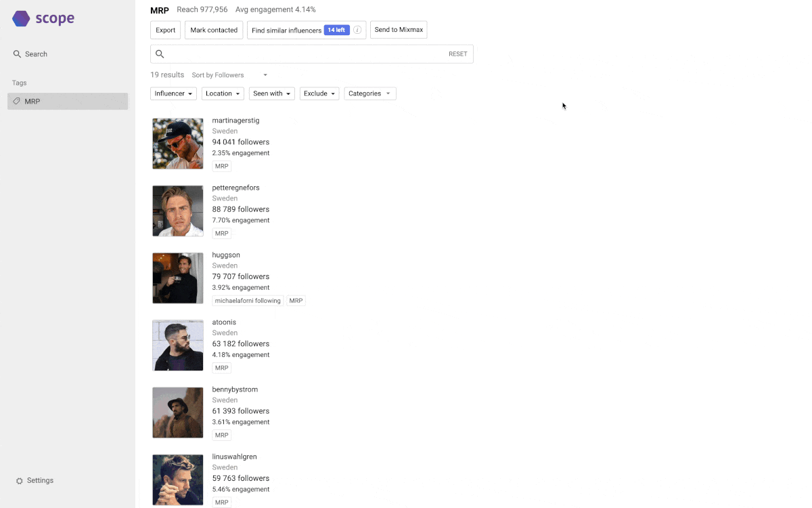Open Search from the sidebar

coord(30,54)
